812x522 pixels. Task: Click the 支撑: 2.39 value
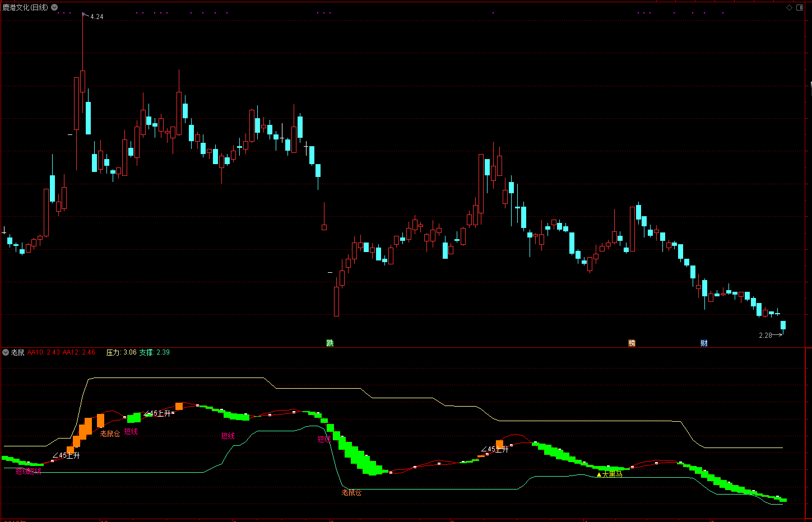[x=155, y=352]
